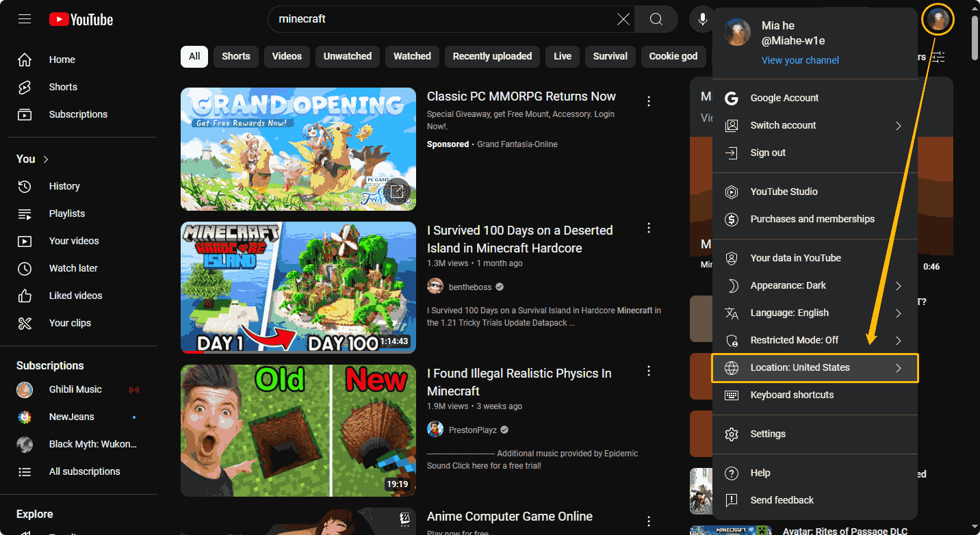980x535 pixels.
Task: Clear the search box with X
Action: coord(623,19)
